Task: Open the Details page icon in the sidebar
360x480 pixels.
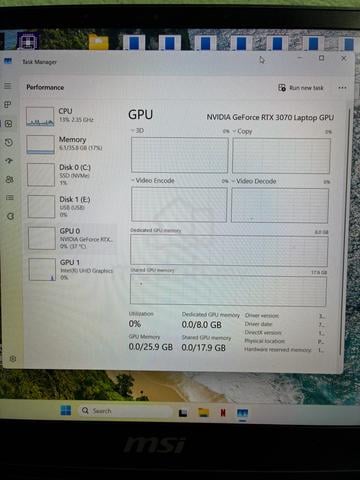Action: pos(10,198)
